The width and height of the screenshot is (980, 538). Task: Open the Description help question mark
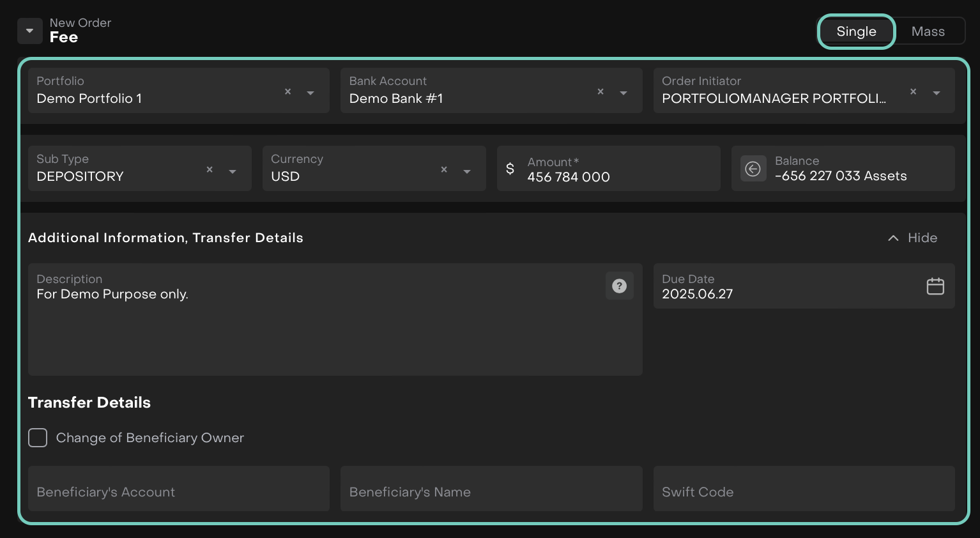[619, 286]
